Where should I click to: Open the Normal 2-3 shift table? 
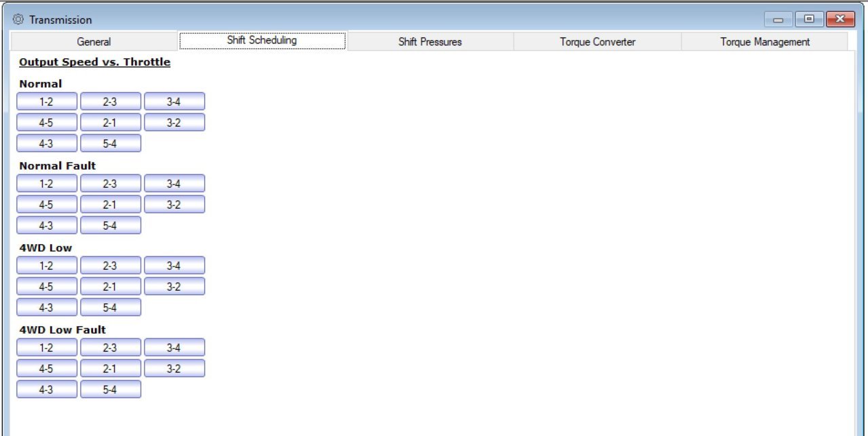click(111, 102)
